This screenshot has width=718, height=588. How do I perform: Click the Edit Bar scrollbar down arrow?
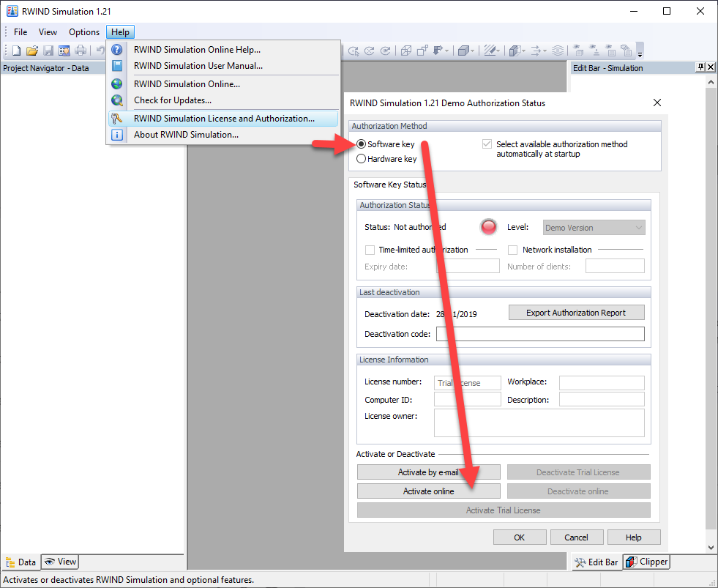(711, 547)
